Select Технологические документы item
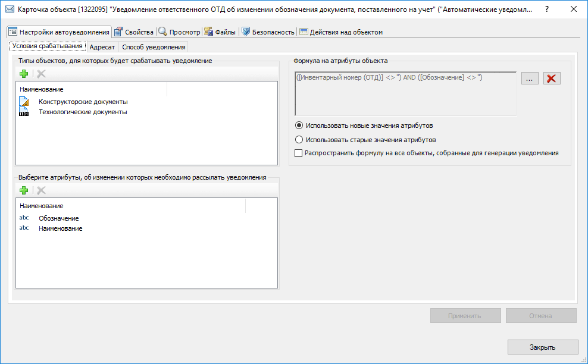 [83, 112]
